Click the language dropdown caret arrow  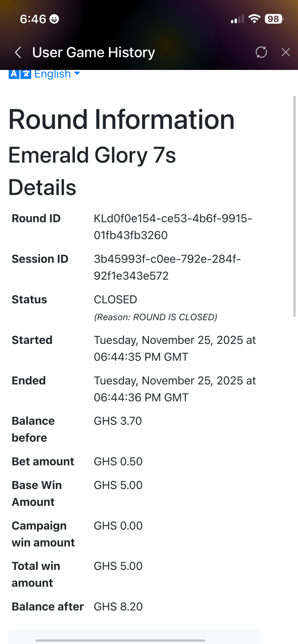coord(77,74)
